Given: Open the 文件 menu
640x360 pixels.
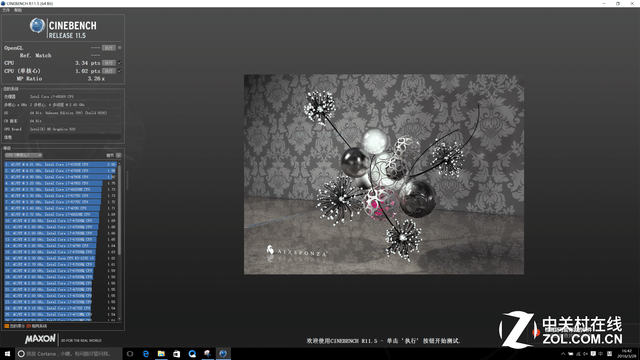Looking at the screenshot, I should [6, 10].
